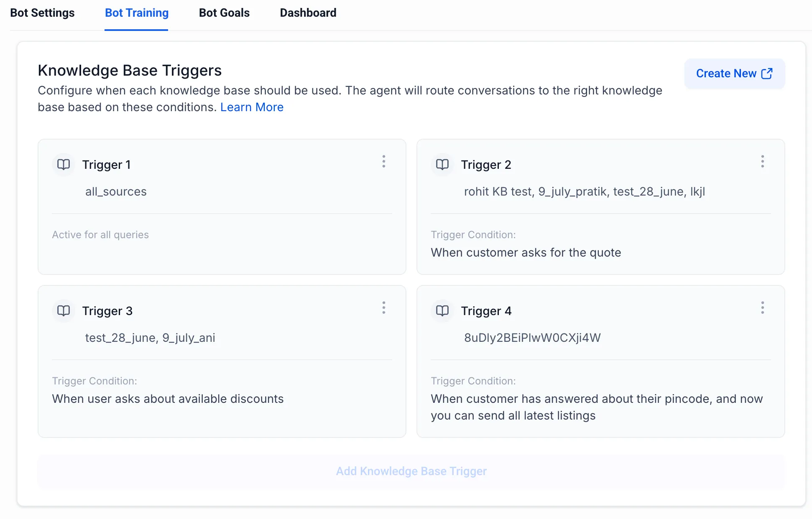Expand actions for the all_sources trigger

click(x=384, y=162)
